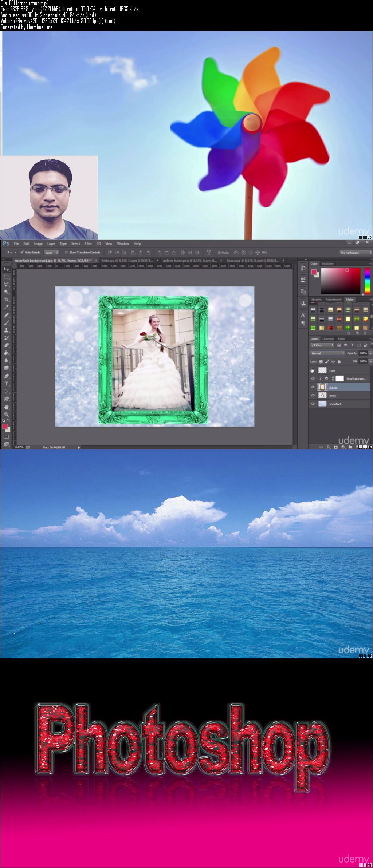Click the color picker field

click(341, 281)
